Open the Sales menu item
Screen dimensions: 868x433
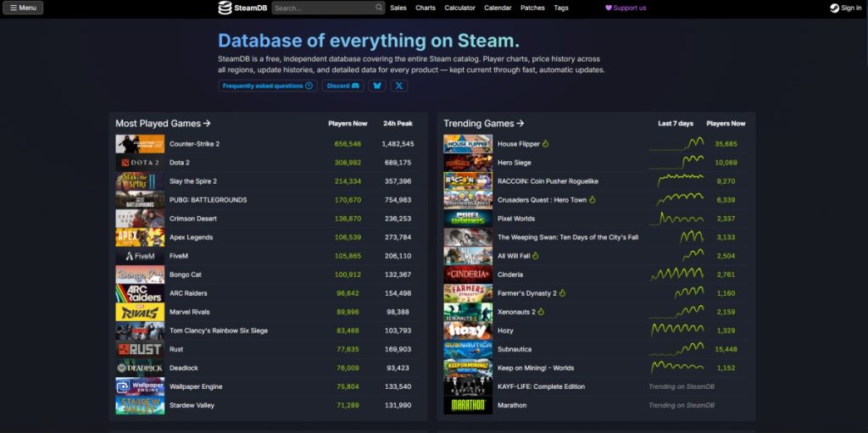tap(398, 8)
